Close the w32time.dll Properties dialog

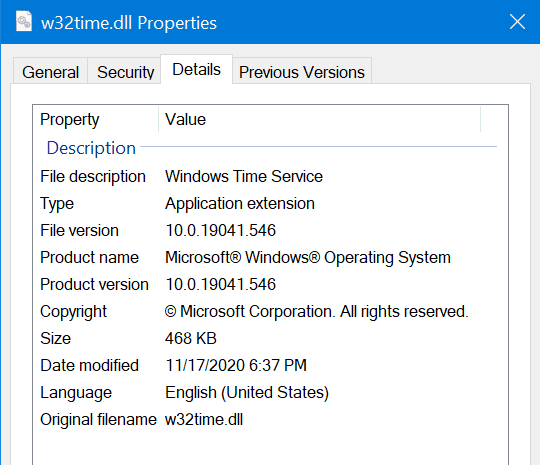517,22
